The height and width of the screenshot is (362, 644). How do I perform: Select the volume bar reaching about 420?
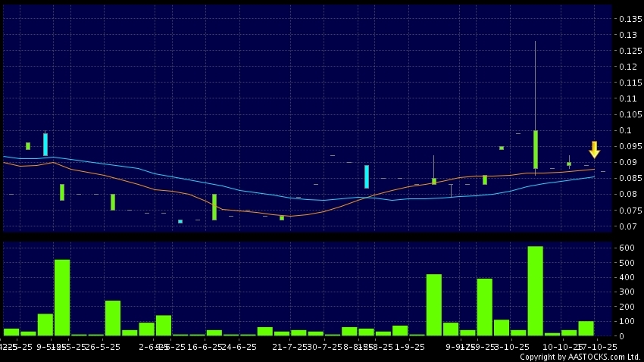tap(433, 304)
